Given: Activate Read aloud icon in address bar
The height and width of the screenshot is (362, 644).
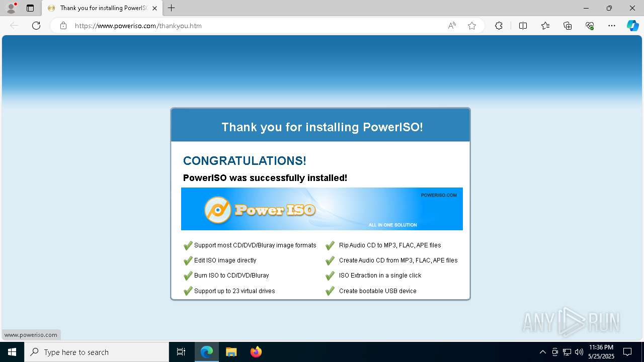Looking at the screenshot, I should click(452, 26).
